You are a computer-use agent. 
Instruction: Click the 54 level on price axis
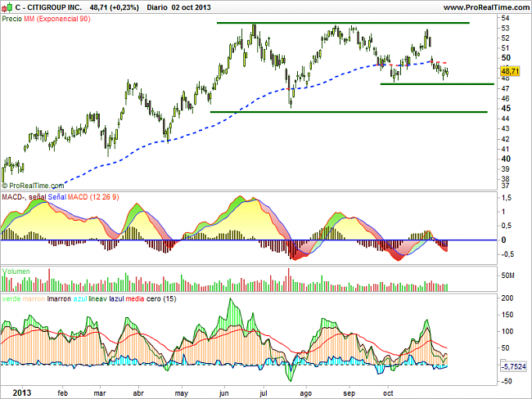pos(505,18)
